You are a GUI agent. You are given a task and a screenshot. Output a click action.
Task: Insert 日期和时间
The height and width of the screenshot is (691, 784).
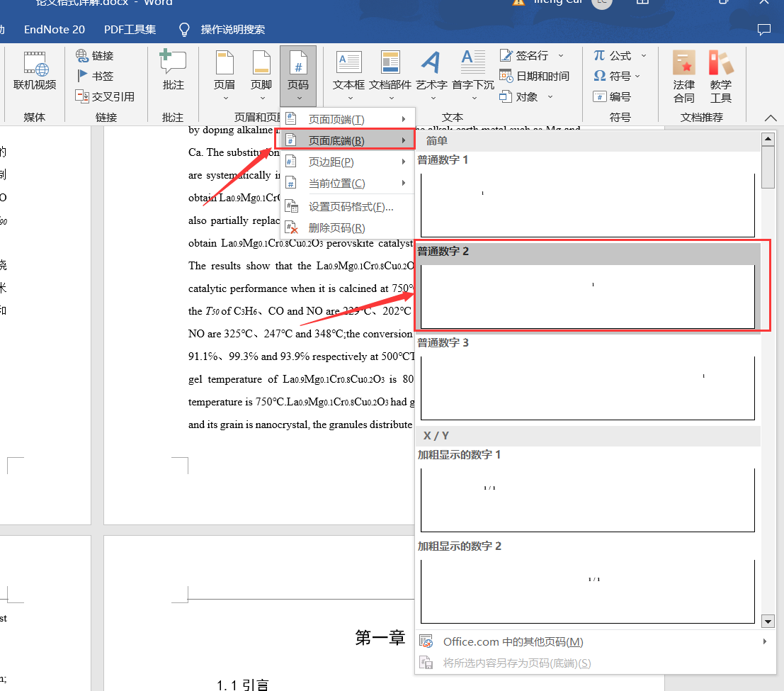(x=535, y=76)
